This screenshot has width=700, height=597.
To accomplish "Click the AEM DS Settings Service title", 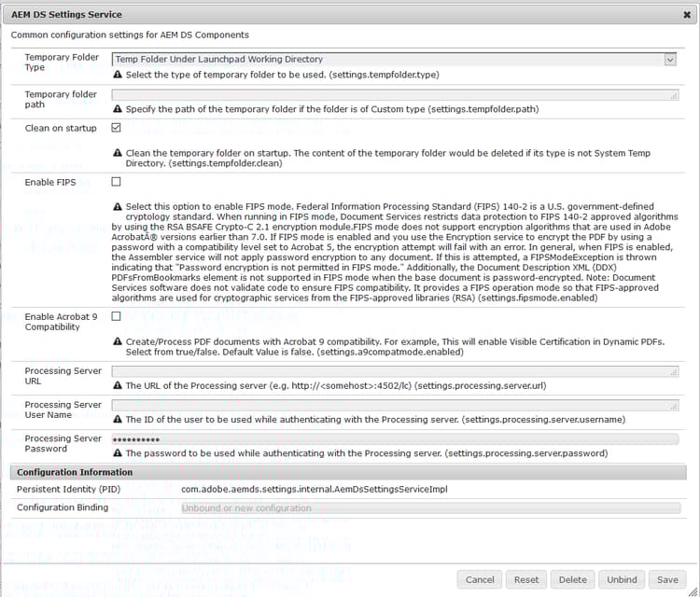I will [66, 15].
